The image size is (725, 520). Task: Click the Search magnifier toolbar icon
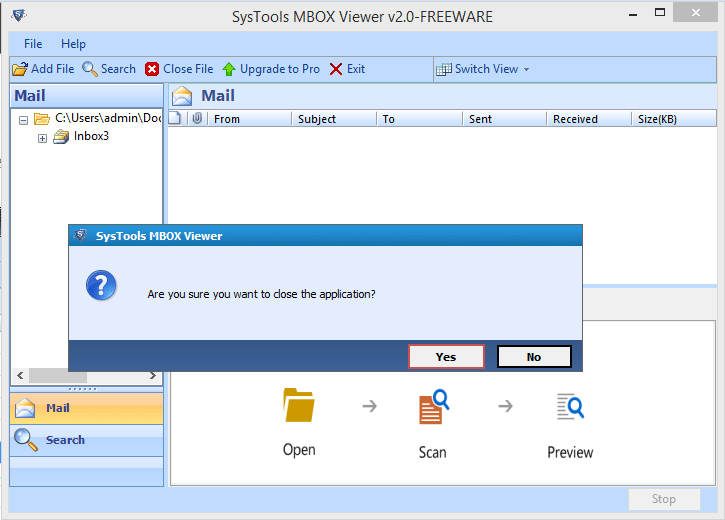(x=90, y=69)
